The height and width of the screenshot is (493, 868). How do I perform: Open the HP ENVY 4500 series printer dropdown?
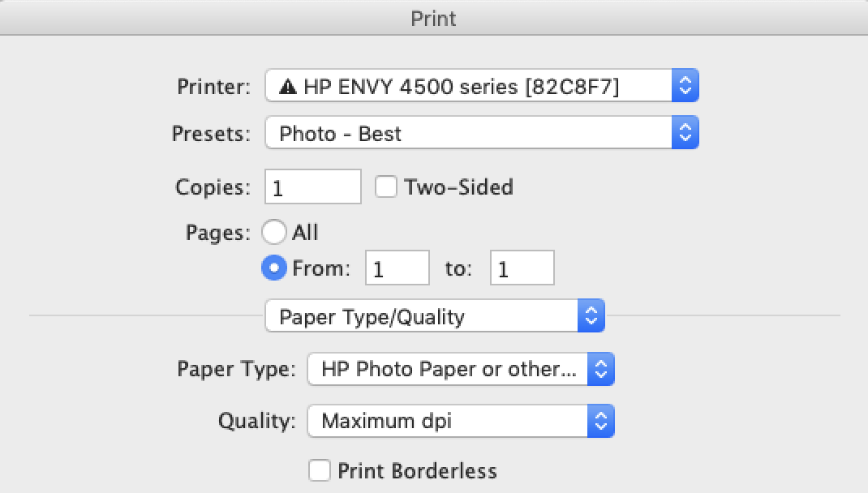[x=471, y=87]
